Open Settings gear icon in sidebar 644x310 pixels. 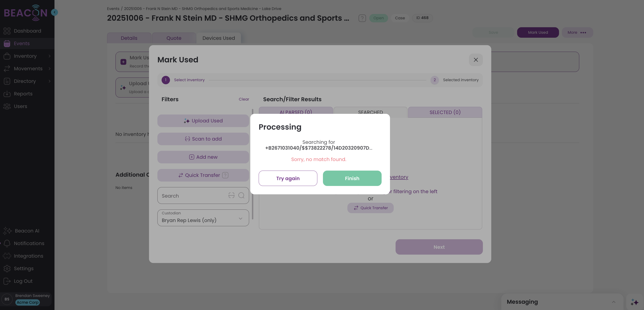(x=7, y=269)
